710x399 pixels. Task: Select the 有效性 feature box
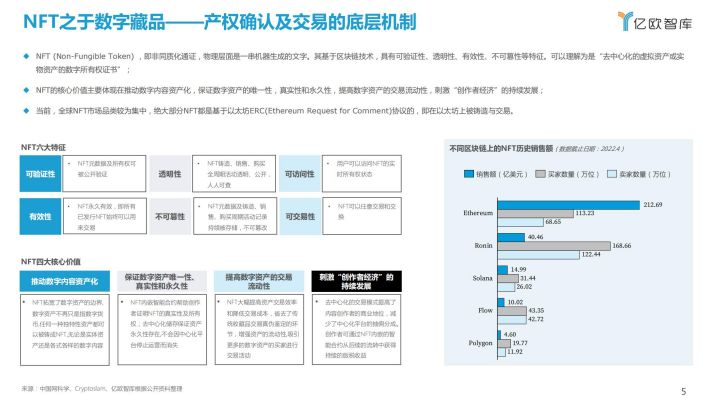pos(40,216)
